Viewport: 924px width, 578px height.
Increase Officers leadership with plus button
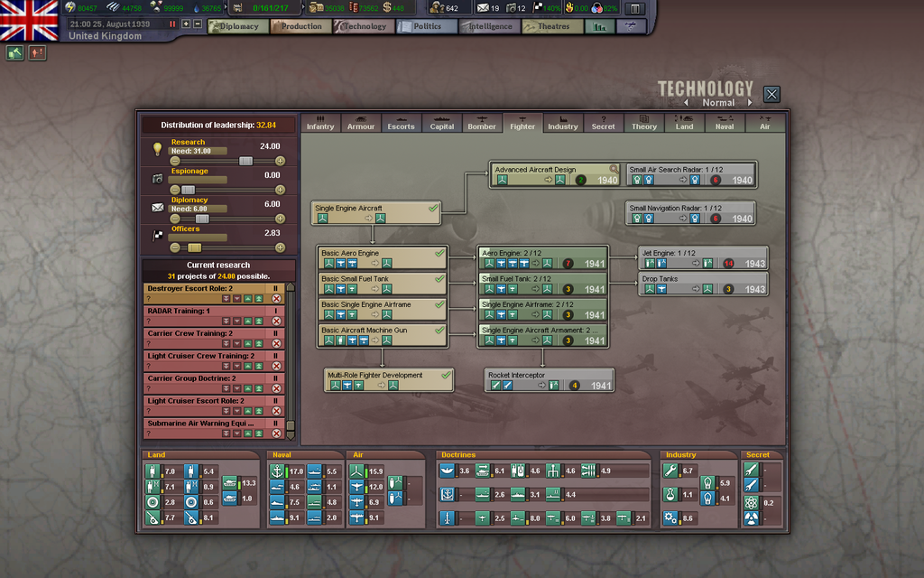coord(280,247)
